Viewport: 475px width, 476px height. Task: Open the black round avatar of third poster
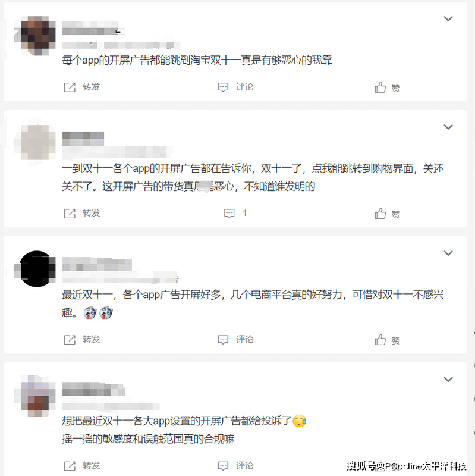point(35,269)
